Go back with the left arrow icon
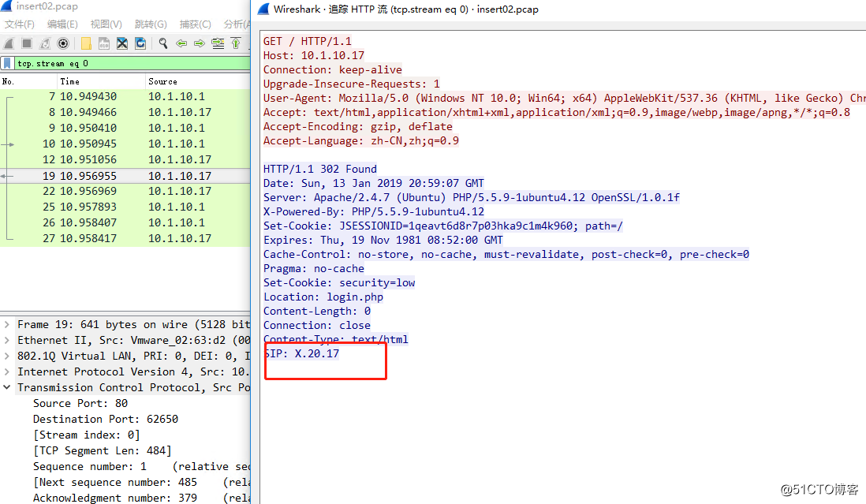The height and width of the screenshot is (504, 866). tap(181, 43)
